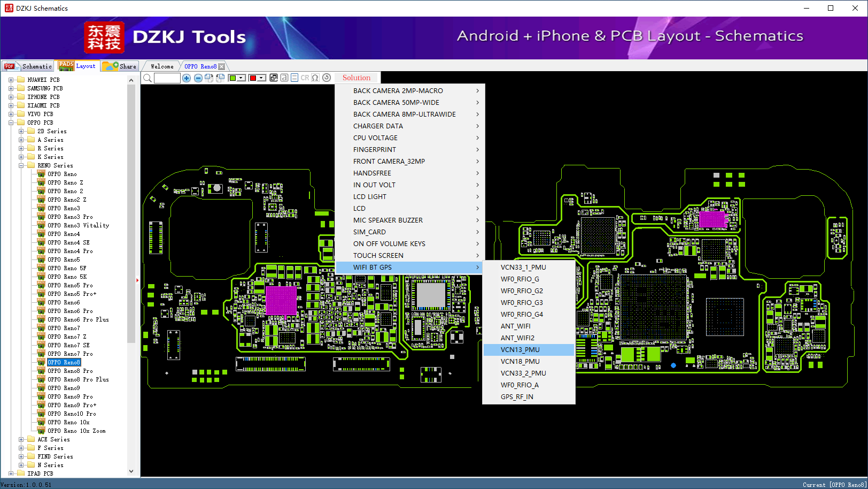Expand the IPAD PCB tree node

click(11, 473)
